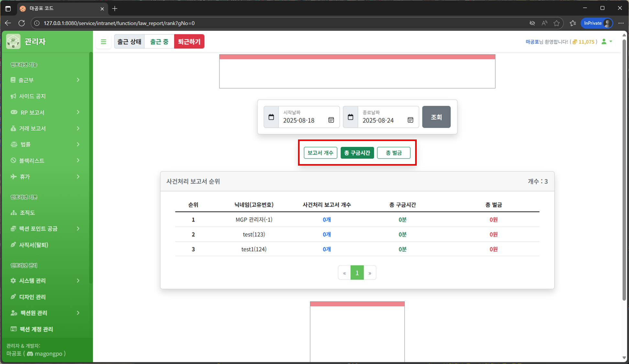Image resolution: width=629 pixels, height=364 pixels.
Task: Click the RP 보고서 gamepad icon
Action: [x=14, y=112]
